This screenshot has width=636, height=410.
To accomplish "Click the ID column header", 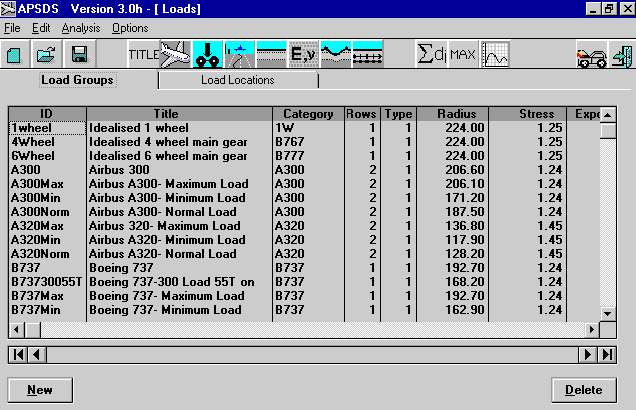I will point(47,114).
